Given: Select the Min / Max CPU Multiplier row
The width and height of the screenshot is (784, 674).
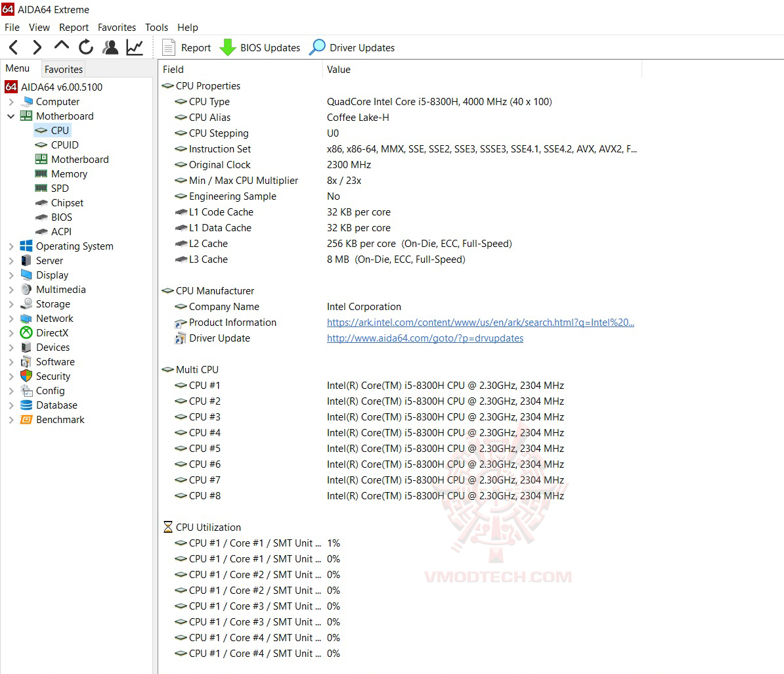Looking at the screenshot, I should click(400, 181).
